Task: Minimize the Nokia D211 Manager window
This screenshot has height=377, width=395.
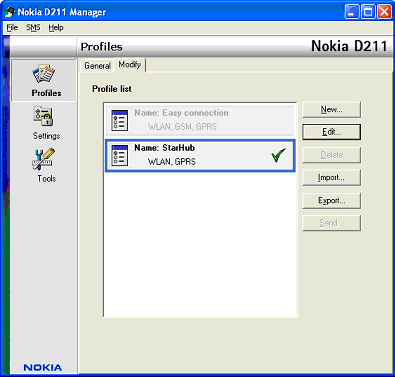Action: click(x=352, y=12)
